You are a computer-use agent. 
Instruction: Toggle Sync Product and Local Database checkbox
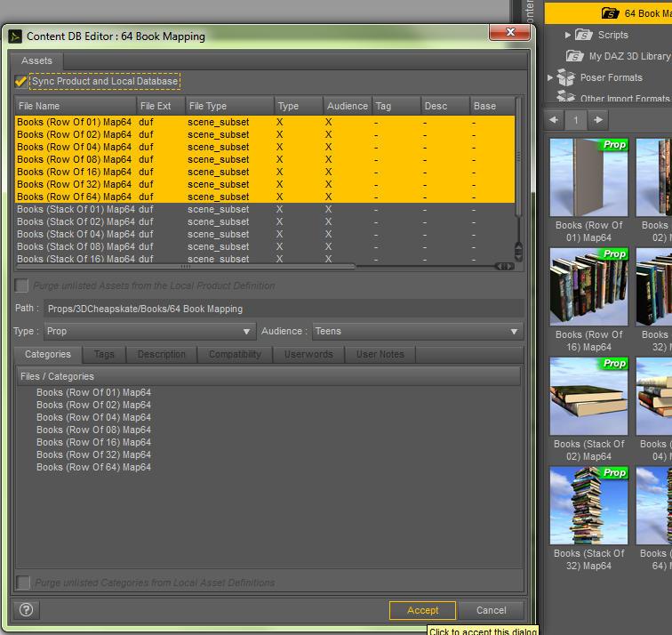[20, 81]
